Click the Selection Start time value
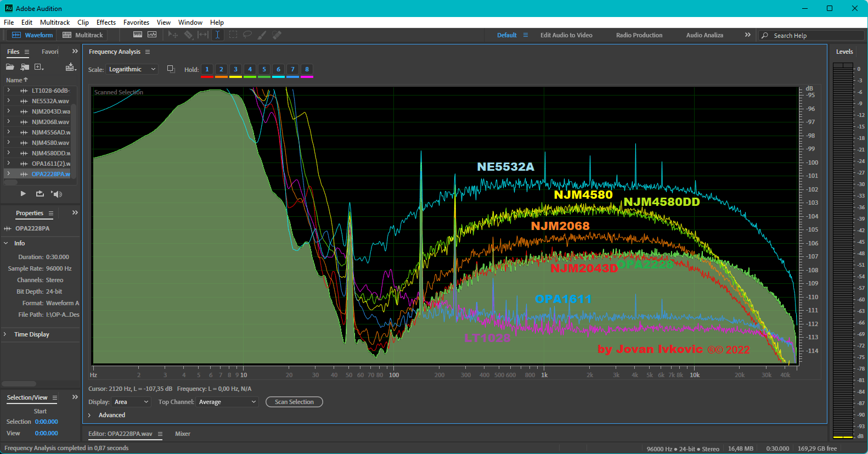This screenshot has width=868, height=454. point(47,422)
